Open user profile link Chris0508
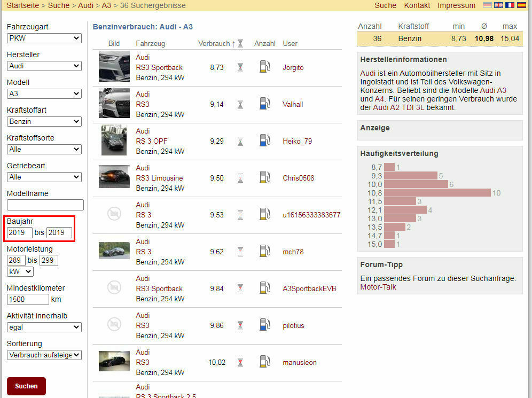The width and height of the screenshot is (532, 398). tap(298, 178)
